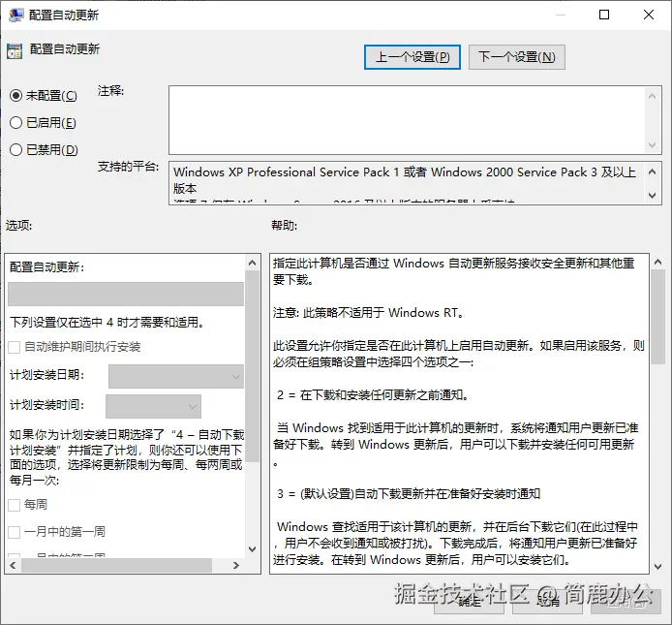672x625 pixels.
Task: Click the options panel's vertical scroll down arrow
Action: coord(253,549)
